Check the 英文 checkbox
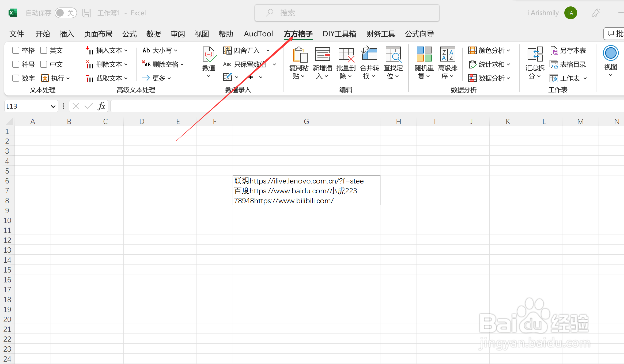The image size is (624, 364). pyautogui.click(x=44, y=50)
